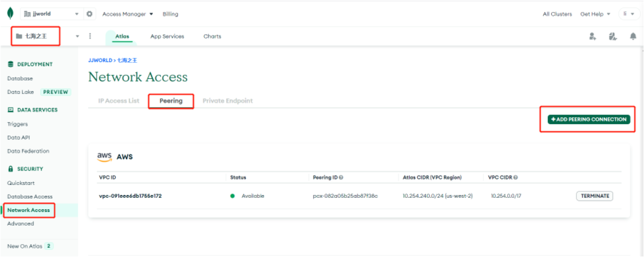
Task: Open the project options three-dot menu
Action: click(x=90, y=36)
